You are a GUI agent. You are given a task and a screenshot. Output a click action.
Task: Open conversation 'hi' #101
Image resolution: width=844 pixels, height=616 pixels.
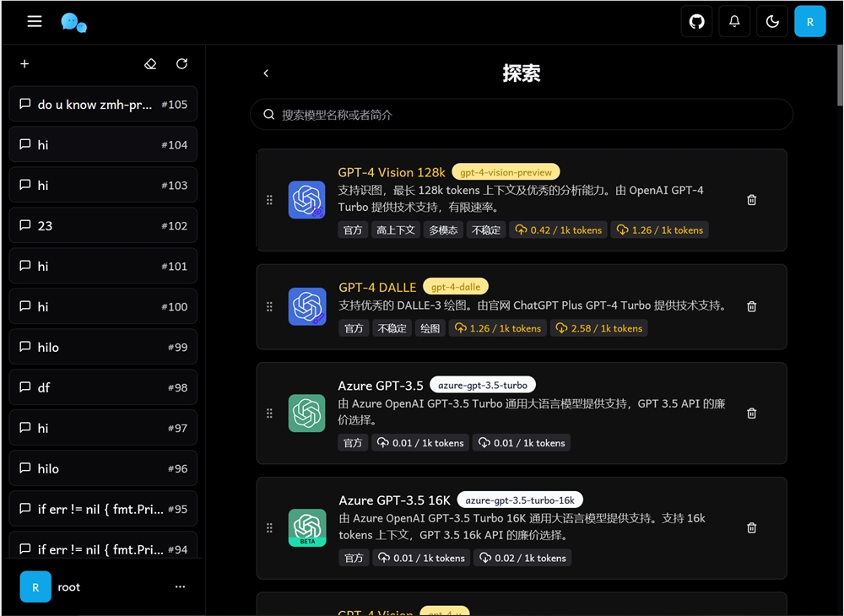[x=103, y=266]
